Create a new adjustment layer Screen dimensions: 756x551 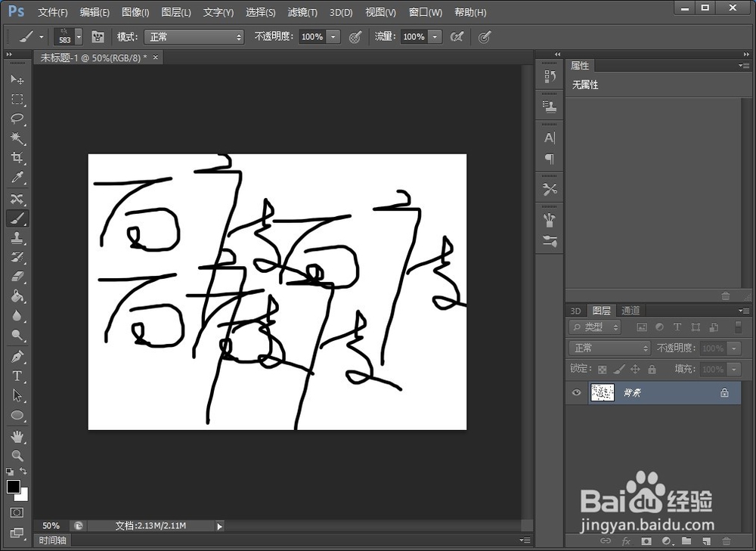pyautogui.click(x=666, y=541)
